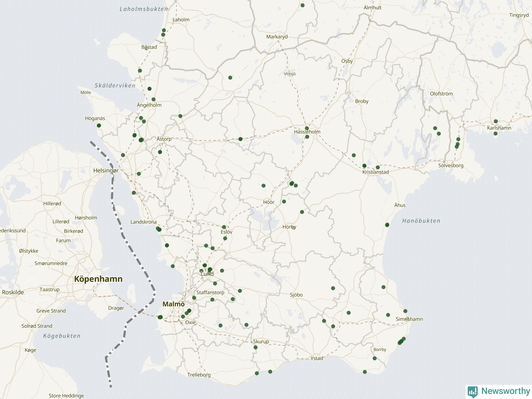Click the Trelleborg label
The width and height of the screenshot is (532, 399).
199,375
